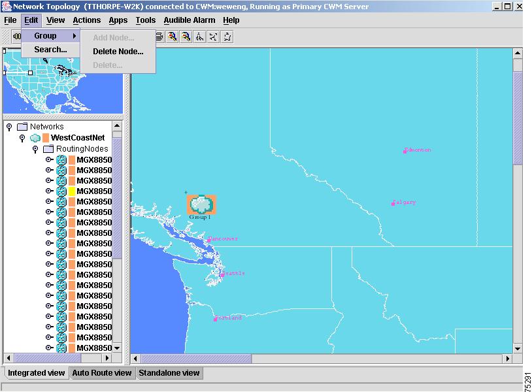The width and height of the screenshot is (532, 392).
Task: Switch to the Auto Route view tab
Action: pos(102,373)
